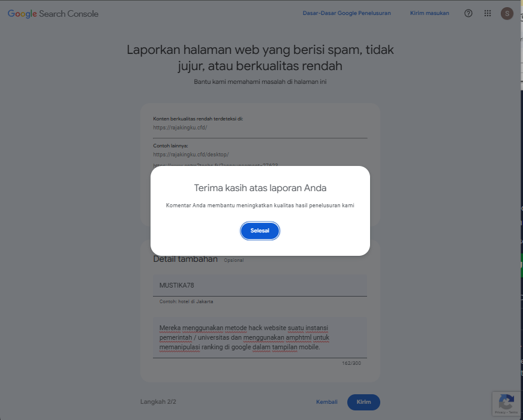
Task: Click the Detail tambahan section heading
Action: pyautogui.click(x=185, y=259)
